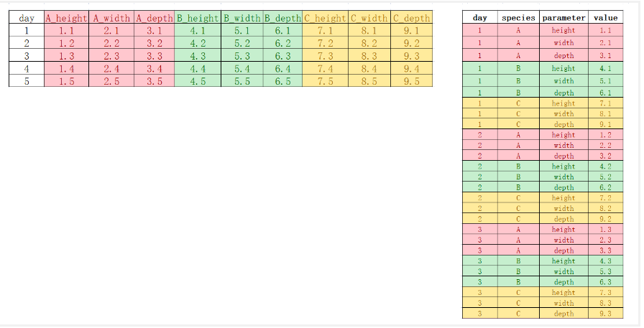Screen dimensions: 644x328
Task: Select the C_height header cell
Action: [x=325, y=18]
